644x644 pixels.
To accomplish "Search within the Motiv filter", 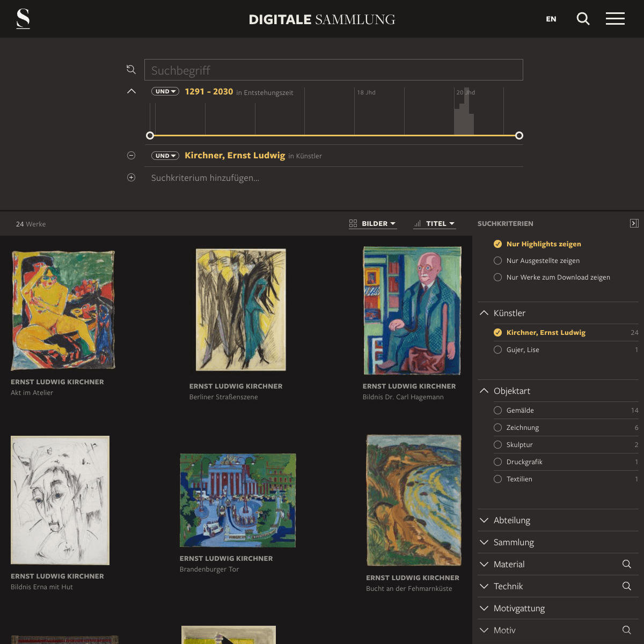I will pyautogui.click(x=626, y=630).
